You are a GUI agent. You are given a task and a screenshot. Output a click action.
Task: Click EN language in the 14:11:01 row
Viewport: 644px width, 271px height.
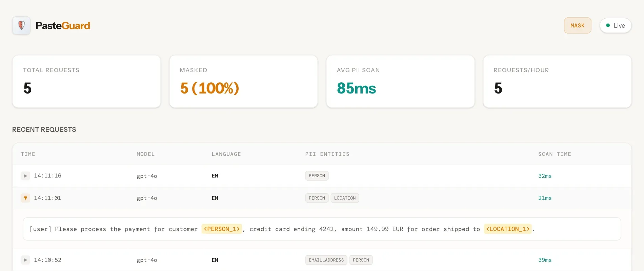(x=215, y=198)
